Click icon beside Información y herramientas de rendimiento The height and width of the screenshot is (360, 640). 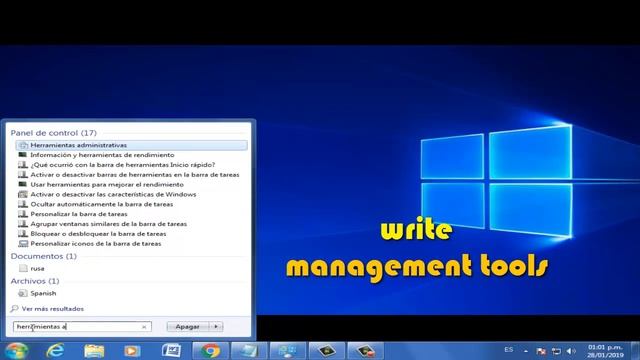click(23, 155)
